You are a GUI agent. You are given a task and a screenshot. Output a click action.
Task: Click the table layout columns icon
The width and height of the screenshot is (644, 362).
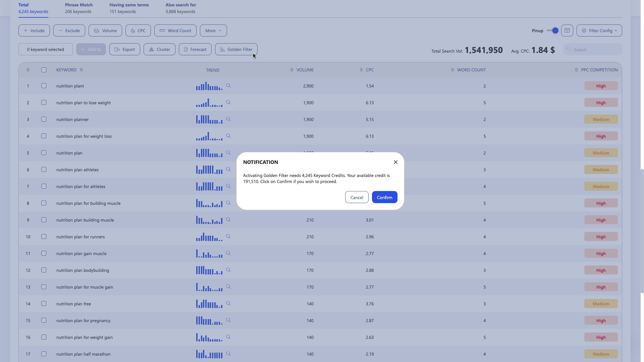pos(567,31)
